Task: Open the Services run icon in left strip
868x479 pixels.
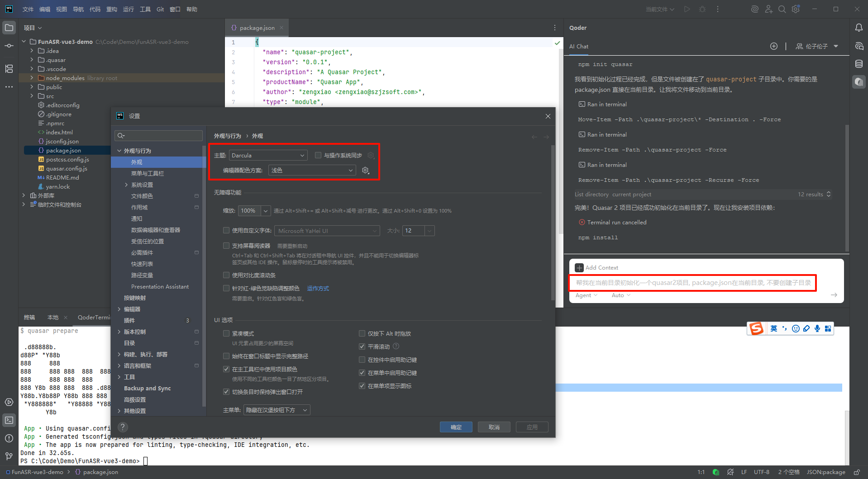Action: coord(9,402)
